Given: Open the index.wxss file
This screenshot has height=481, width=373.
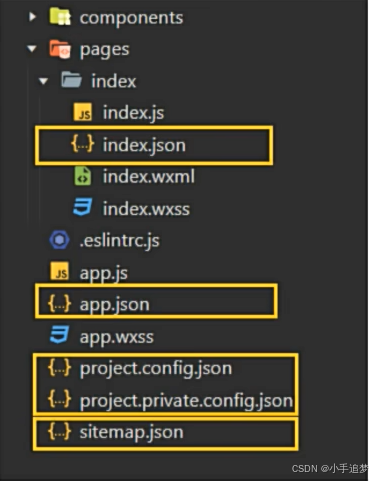Looking at the screenshot, I should (x=146, y=209).
